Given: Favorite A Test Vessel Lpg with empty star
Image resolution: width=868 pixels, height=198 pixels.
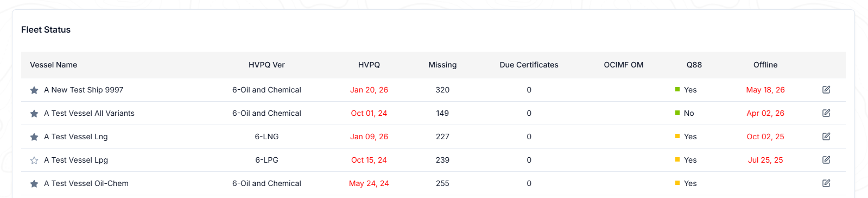Looking at the screenshot, I should click(34, 160).
